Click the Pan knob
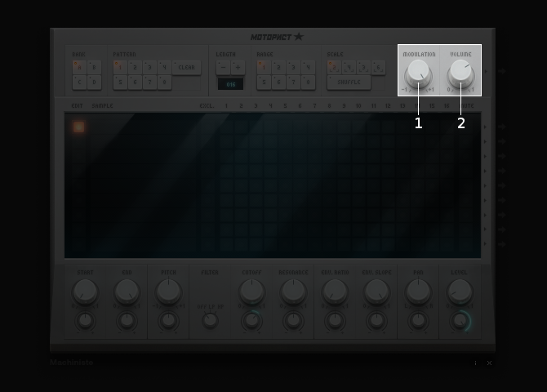The width and height of the screenshot is (547, 392). pos(418,292)
